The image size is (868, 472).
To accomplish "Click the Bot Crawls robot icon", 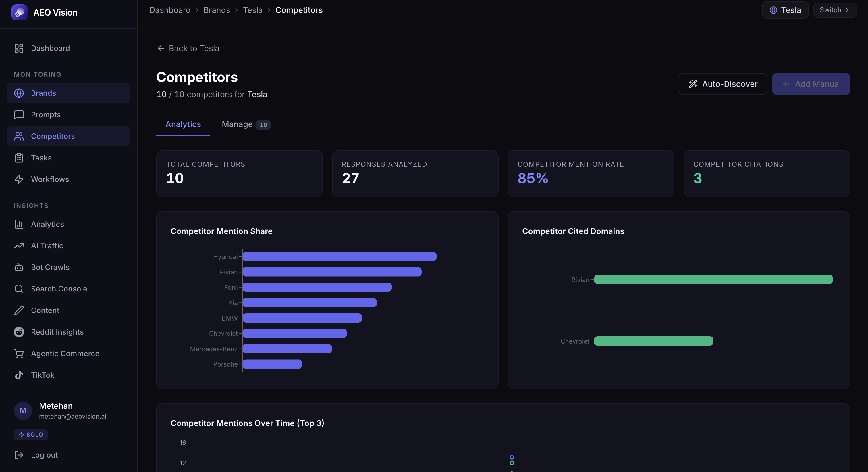I will click(x=19, y=267).
